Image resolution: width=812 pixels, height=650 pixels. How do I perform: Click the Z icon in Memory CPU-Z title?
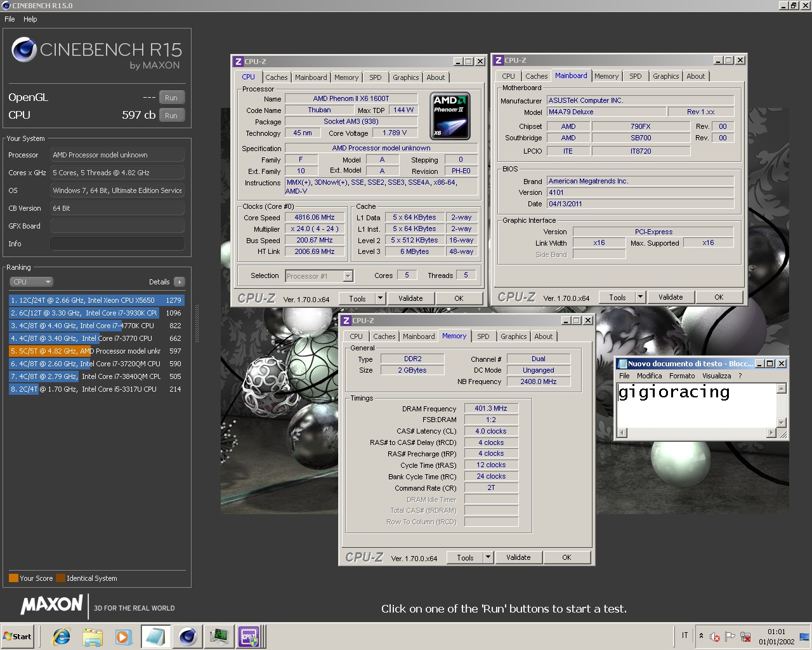point(346,321)
